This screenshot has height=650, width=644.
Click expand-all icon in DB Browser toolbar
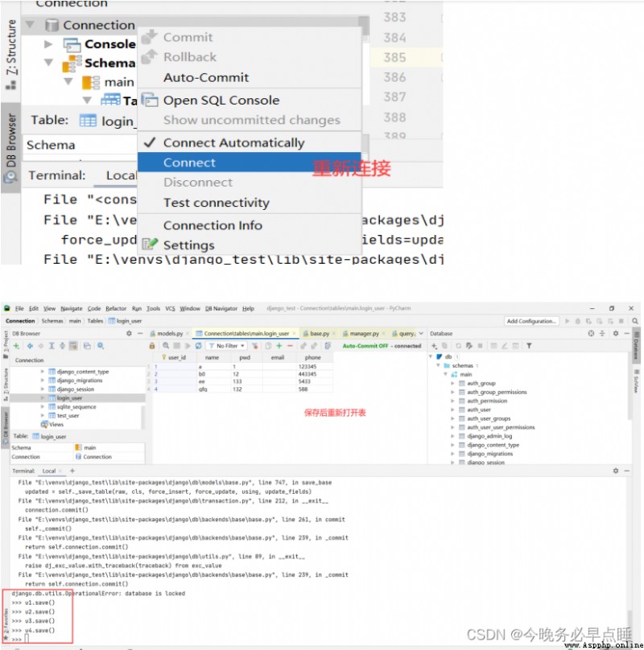point(52,346)
